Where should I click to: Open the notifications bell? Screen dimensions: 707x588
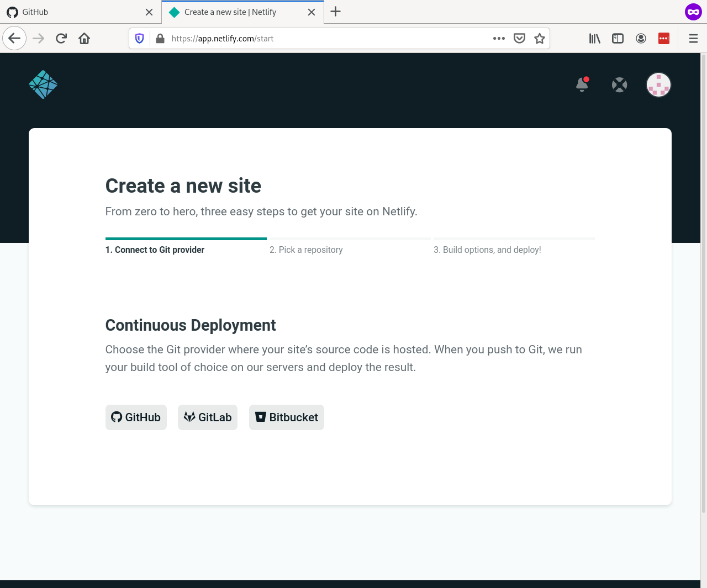[x=582, y=84]
